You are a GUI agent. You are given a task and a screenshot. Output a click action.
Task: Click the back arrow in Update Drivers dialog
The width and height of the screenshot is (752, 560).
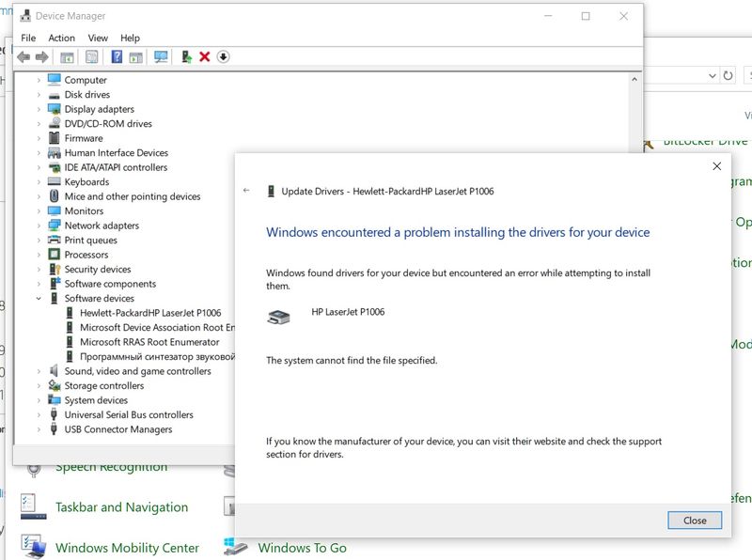(246, 191)
